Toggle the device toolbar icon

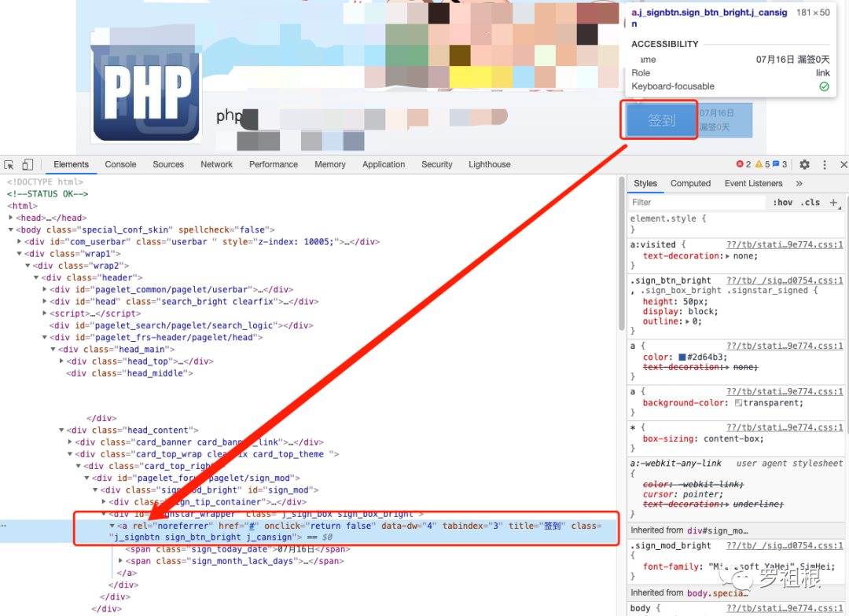28,164
